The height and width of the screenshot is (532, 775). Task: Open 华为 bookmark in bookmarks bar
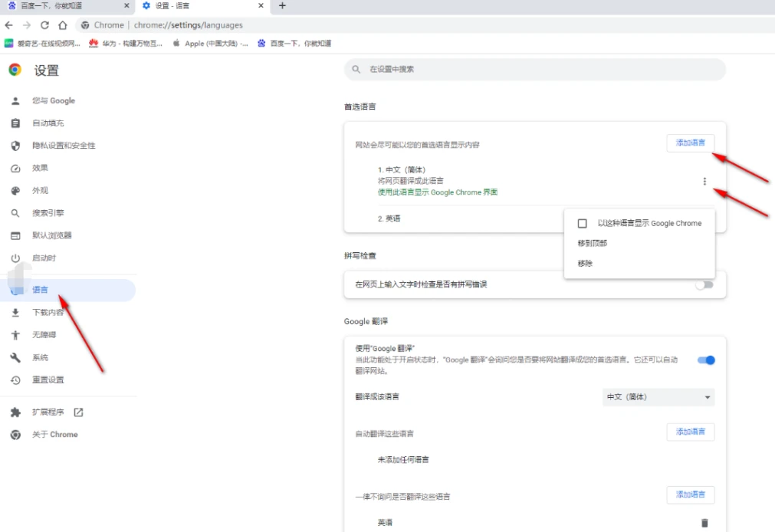(x=126, y=44)
